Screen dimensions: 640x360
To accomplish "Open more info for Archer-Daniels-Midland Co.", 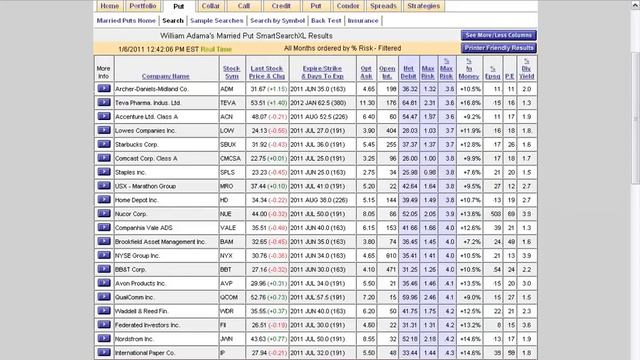I will tap(104, 88).
